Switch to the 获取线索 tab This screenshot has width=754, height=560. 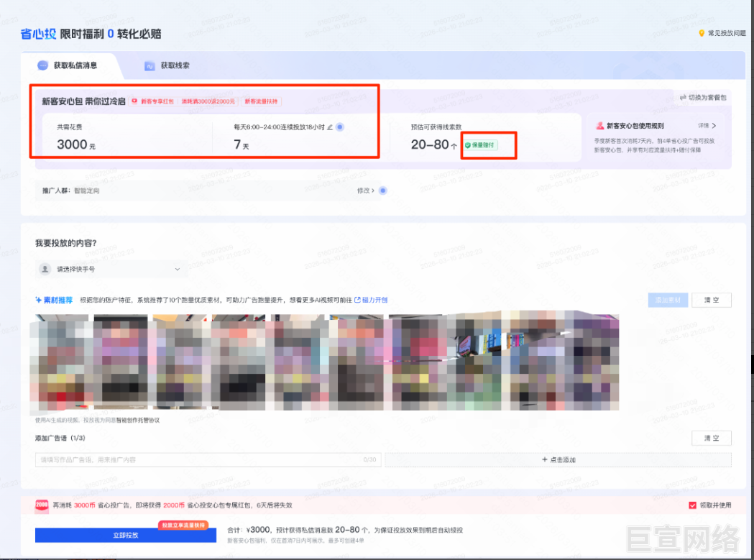[167, 65]
